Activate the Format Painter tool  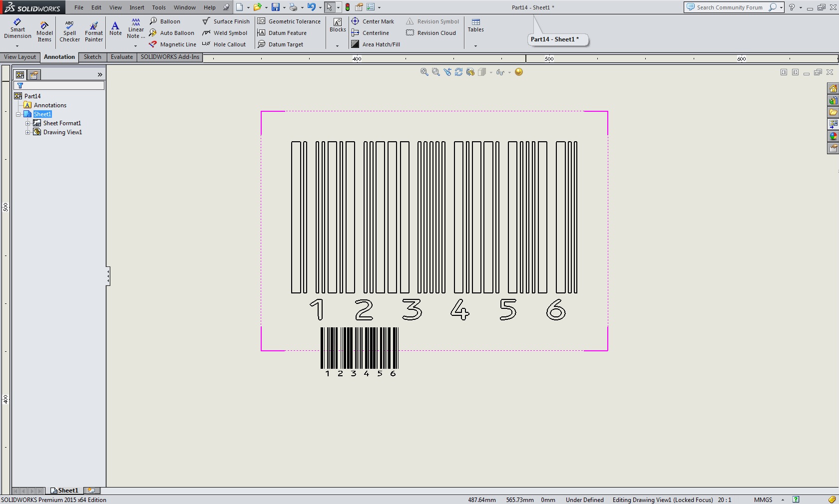coord(93,32)
